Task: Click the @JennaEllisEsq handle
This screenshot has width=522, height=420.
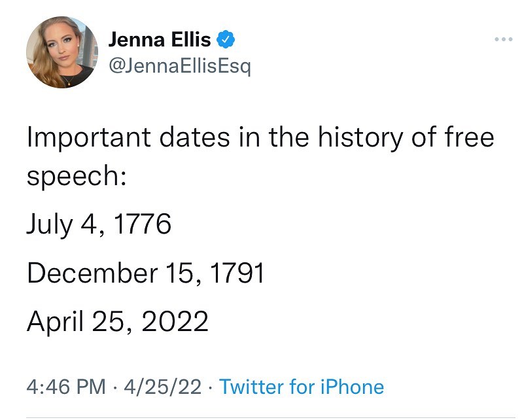Action: click(179, 66)
